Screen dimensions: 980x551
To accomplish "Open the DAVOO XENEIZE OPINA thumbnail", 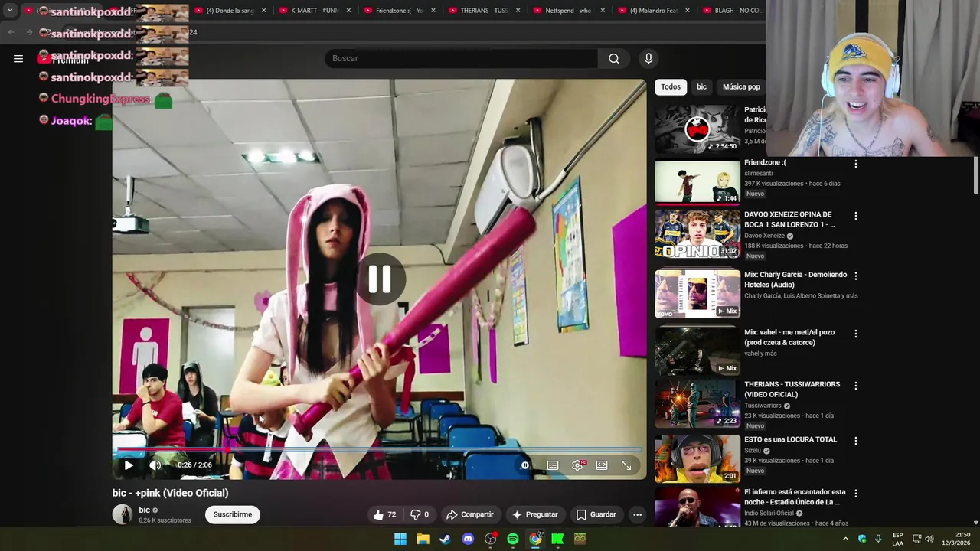I will point(697,234).
